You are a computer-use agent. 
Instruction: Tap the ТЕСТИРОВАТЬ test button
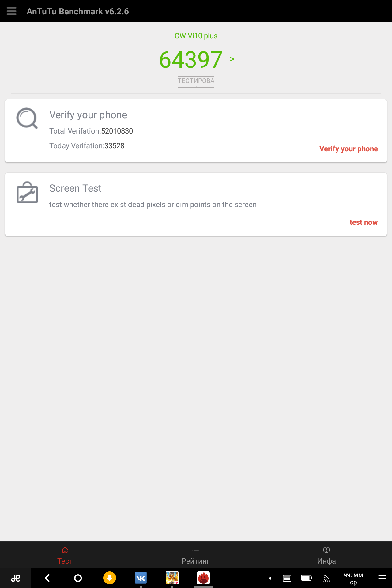tap(196, 82)
